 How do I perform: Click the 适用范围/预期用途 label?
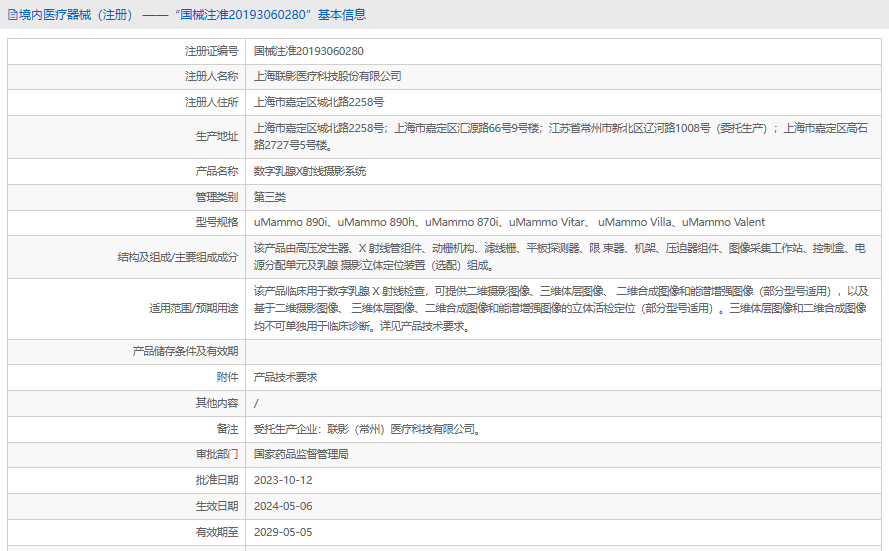point(194,308)
